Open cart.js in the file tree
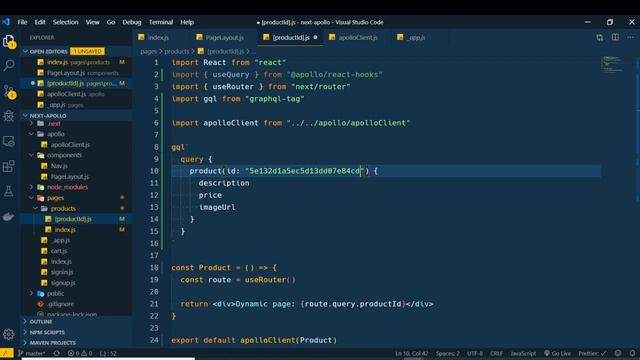 pyautogui.click(x=59, y=251)
